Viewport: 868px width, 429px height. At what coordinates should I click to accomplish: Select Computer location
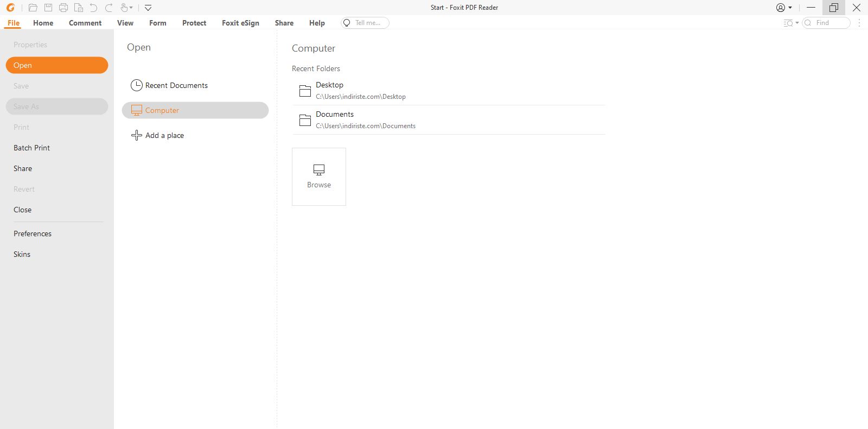tap(195, 110)
